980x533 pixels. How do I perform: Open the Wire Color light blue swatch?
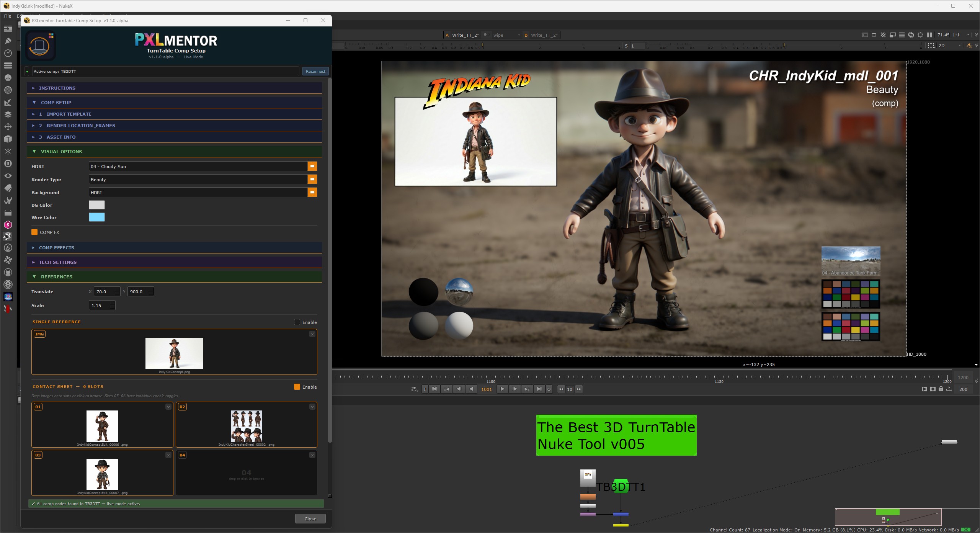(x=97, y=217)
